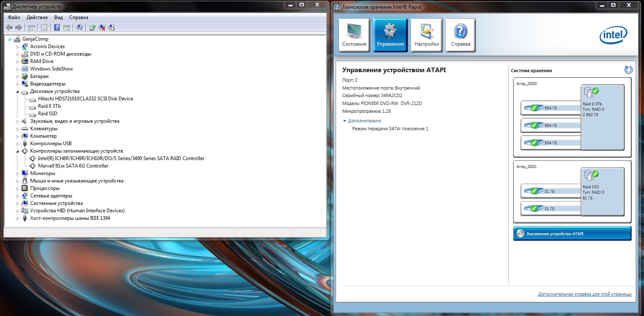Screen dimensions: 644x316
Task: Collapse the Дисковые устройства tree node
Action: [x=18, y=92]
